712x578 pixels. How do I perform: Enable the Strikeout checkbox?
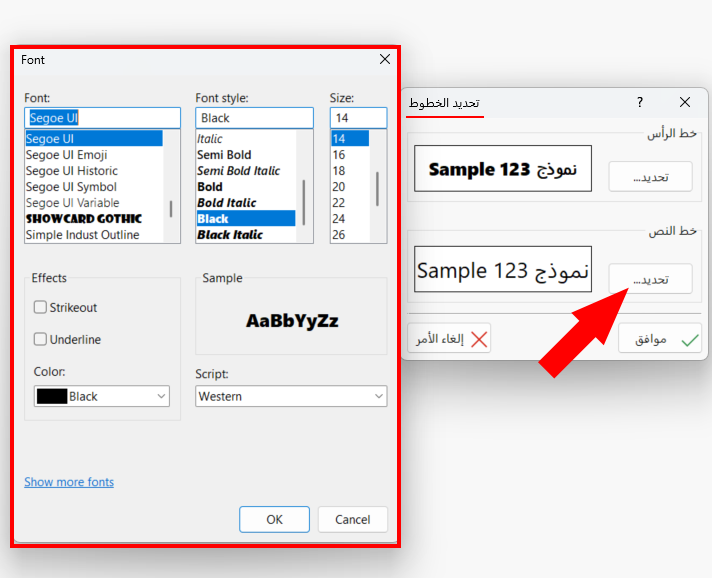point(41,308)
